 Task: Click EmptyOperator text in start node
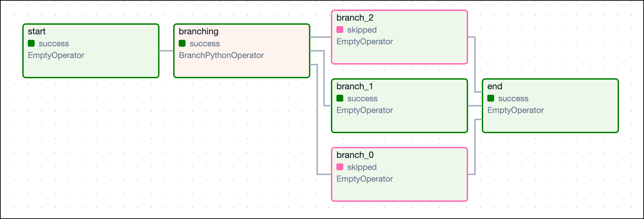pos(56,55)
